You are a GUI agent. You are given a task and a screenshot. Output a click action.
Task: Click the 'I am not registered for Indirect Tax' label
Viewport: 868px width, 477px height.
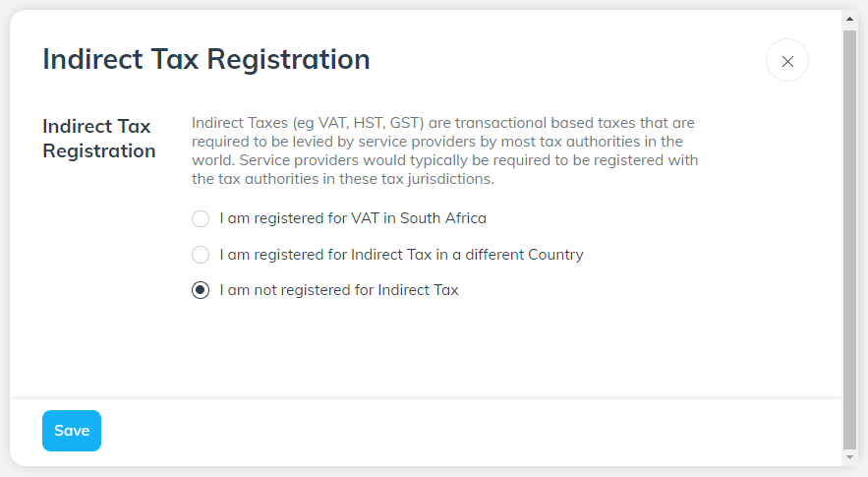339,290
